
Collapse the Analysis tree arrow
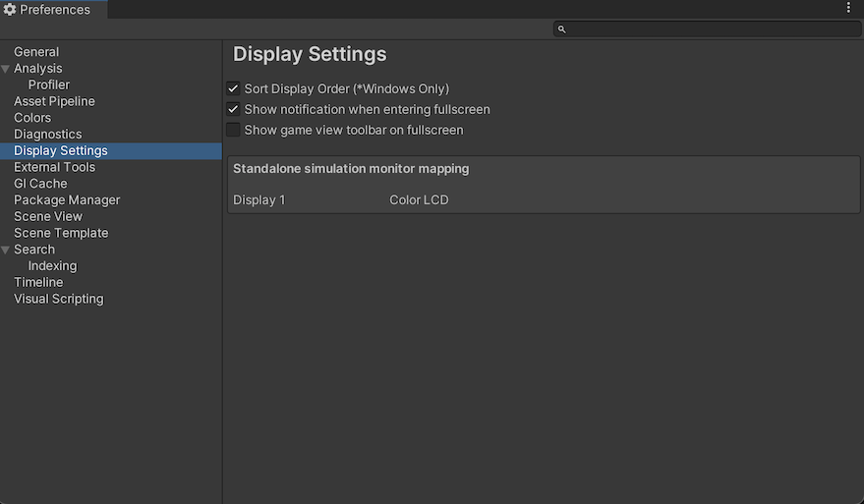pos(6,69)
